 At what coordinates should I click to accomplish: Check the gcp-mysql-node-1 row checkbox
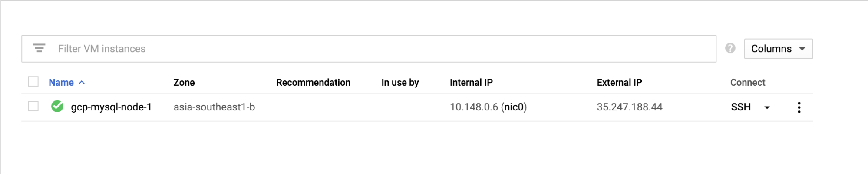point(33,106)
